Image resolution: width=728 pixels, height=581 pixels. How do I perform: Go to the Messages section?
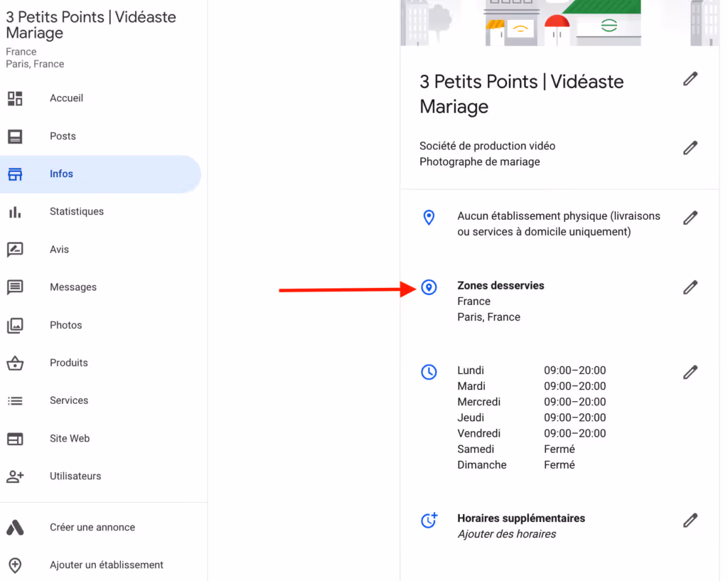(100, 287)
